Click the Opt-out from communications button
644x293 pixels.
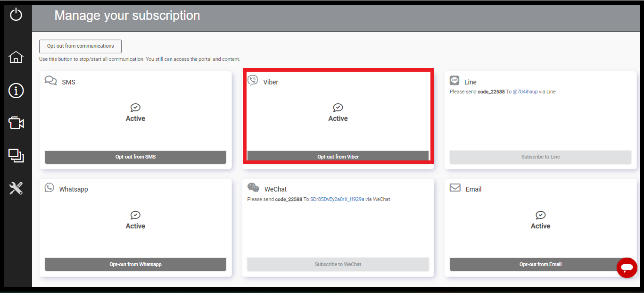coord(80,46)
